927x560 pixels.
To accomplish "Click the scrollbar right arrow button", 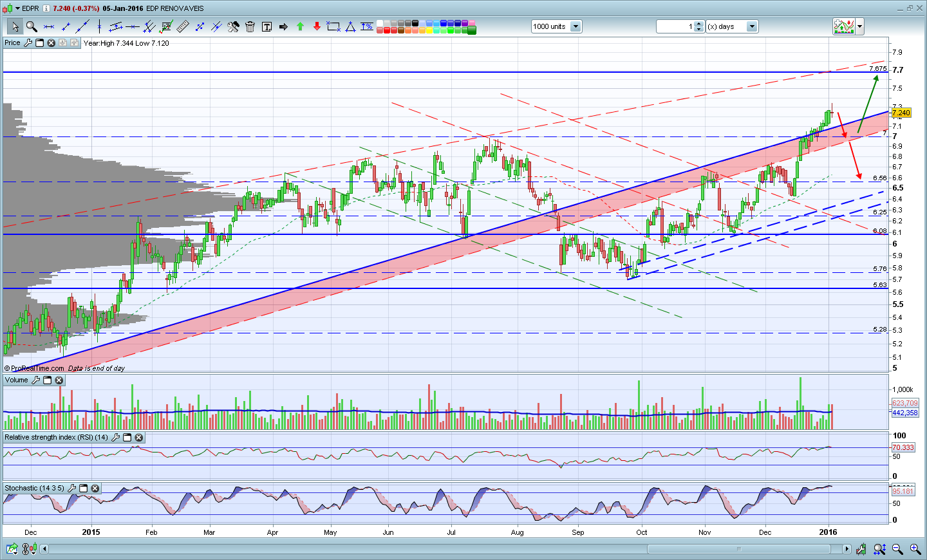I will [x=847, y=549].
